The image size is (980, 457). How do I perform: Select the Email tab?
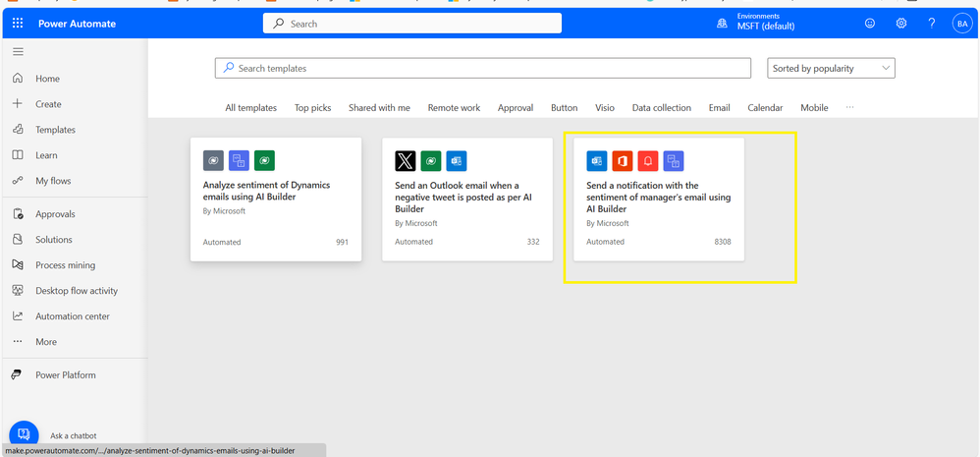pyautogui.click(x=720, y=107)
